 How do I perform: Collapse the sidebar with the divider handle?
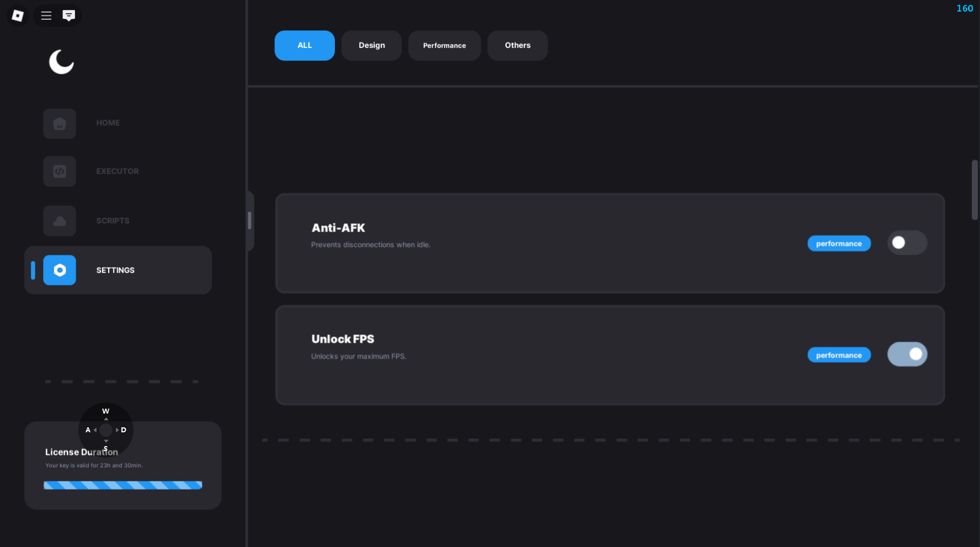pyautogui.click(x=250, y=221)
